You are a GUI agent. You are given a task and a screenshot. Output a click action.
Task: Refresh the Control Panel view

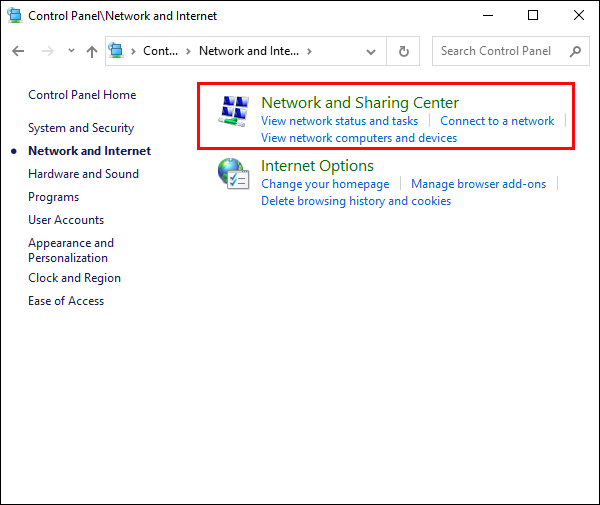[404, 51]
